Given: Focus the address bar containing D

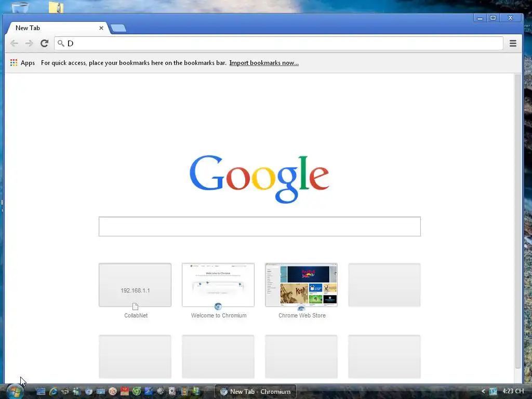Looking at the screenshot, I should pyautogui.click(x=279, y=43).
